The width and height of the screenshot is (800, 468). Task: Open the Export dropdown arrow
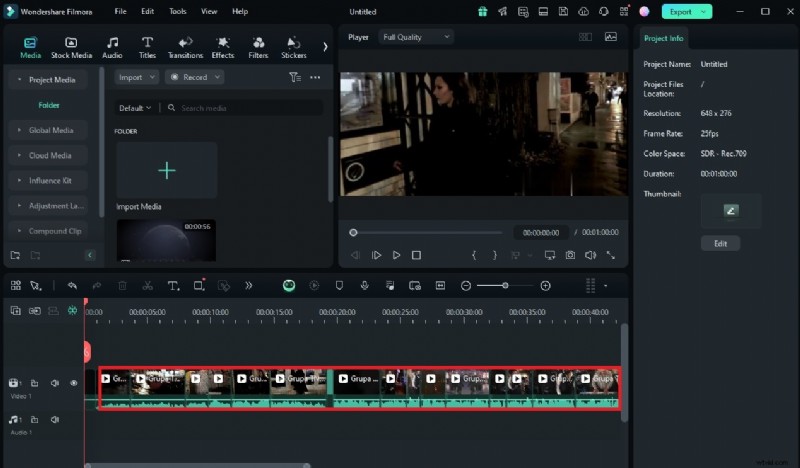coord(704,12)
